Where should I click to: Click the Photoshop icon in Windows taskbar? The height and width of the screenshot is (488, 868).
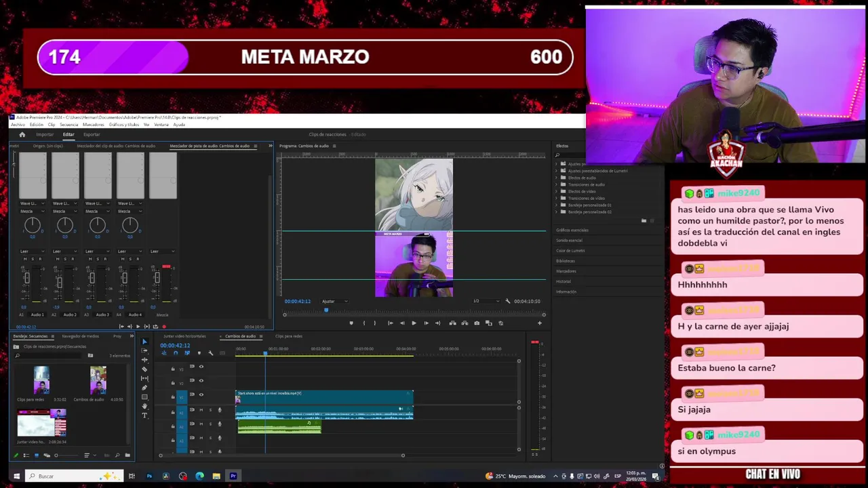149,476
